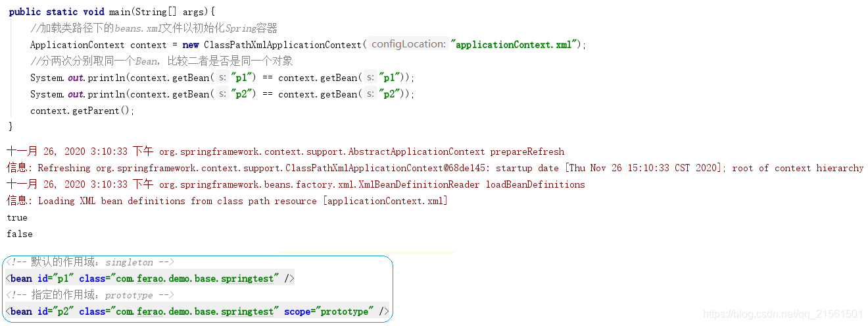This screenshot has height=326, width=868.
Task: Click the bean id="p2" definition line
Action: (197, 312)
